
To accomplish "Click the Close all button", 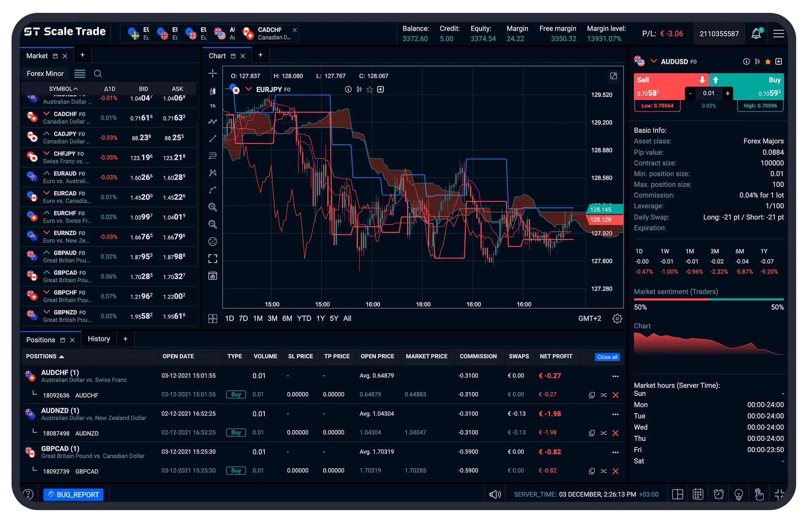I will click(607, 357).
